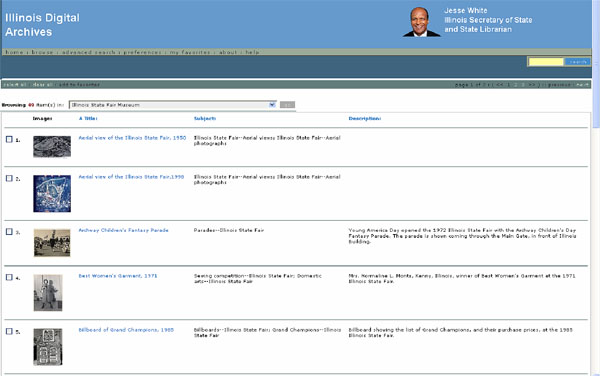Mark the checkbox for Billboard of Grand Champions, 1985

[9, 331]
